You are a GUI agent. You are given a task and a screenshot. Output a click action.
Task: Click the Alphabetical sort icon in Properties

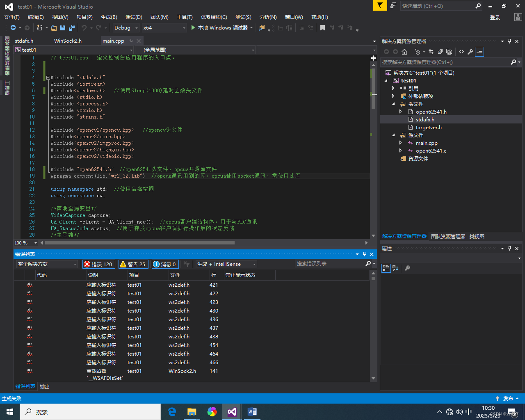pos(395,268)
